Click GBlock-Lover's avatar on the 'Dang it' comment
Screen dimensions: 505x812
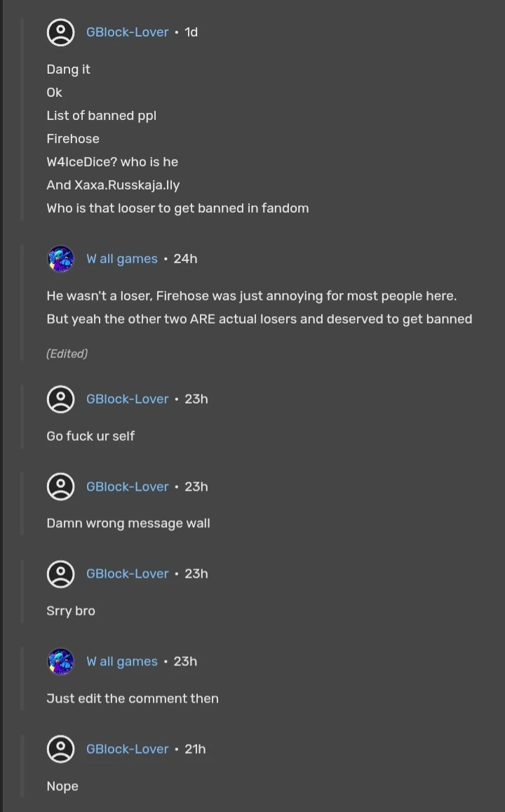click(60, 32)
